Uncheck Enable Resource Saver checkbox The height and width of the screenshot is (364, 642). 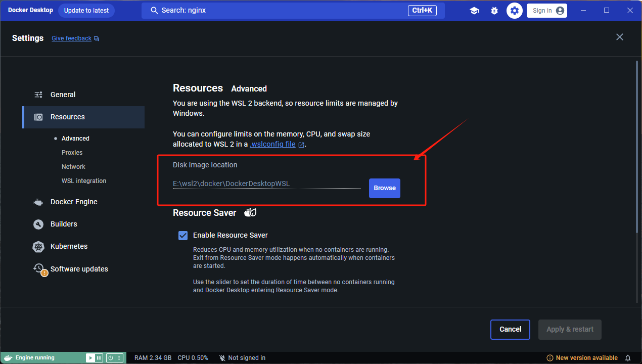pos(183,235)
